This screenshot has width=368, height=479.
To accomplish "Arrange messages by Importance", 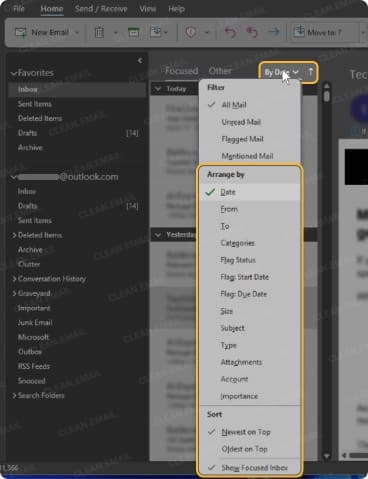I will click(249, 396).
